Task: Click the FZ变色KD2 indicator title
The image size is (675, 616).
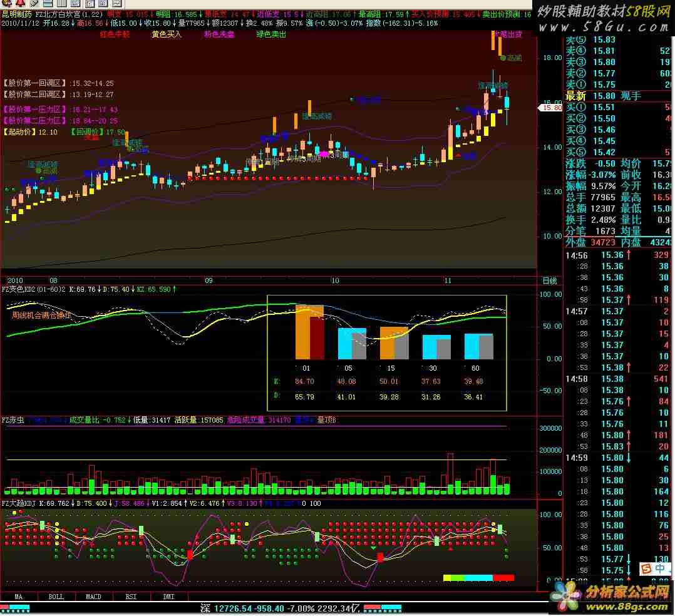Action: point(34,289)
